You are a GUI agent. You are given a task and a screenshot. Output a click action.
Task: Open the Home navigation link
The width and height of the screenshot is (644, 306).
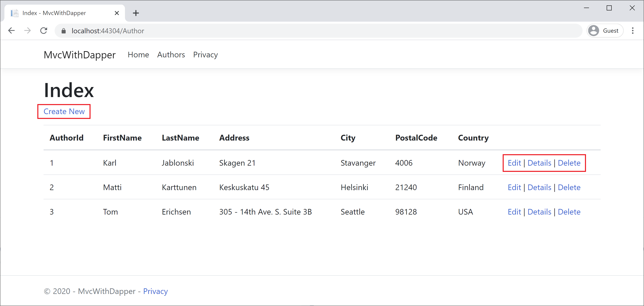click(138, 55)
